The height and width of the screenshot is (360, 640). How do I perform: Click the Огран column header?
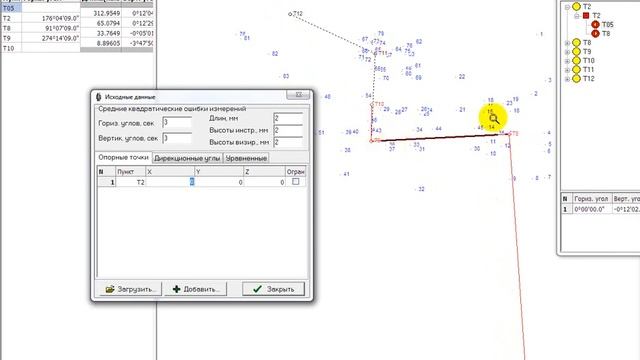click(296, 172)
